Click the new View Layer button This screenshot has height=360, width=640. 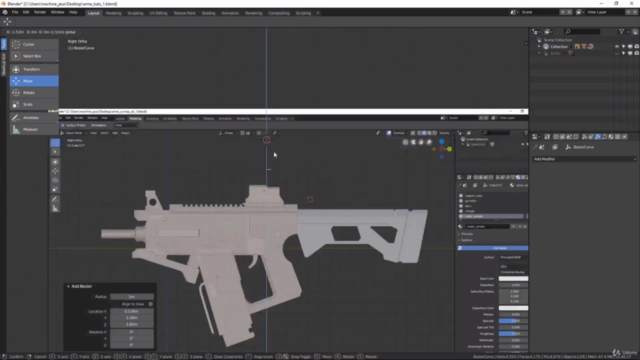(629, 12)
